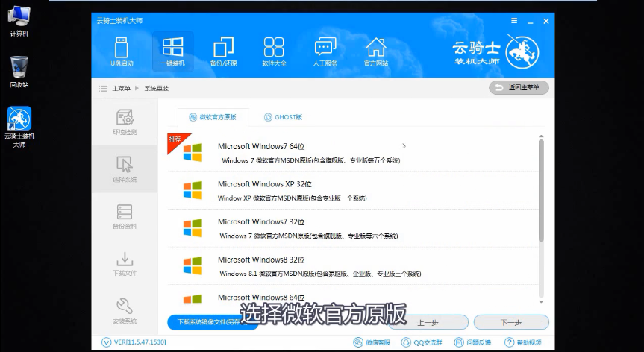The height and width of the screenshot is (352, 644).
Task: Select the 安装系统 sidebar step
Action: pos(125,311)
